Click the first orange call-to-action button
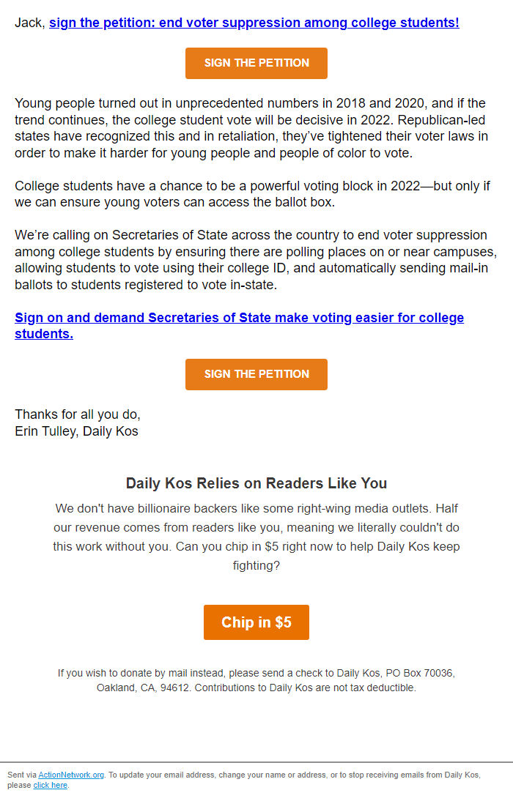This screenshot has height=812, width=513. tap(256, 63)
